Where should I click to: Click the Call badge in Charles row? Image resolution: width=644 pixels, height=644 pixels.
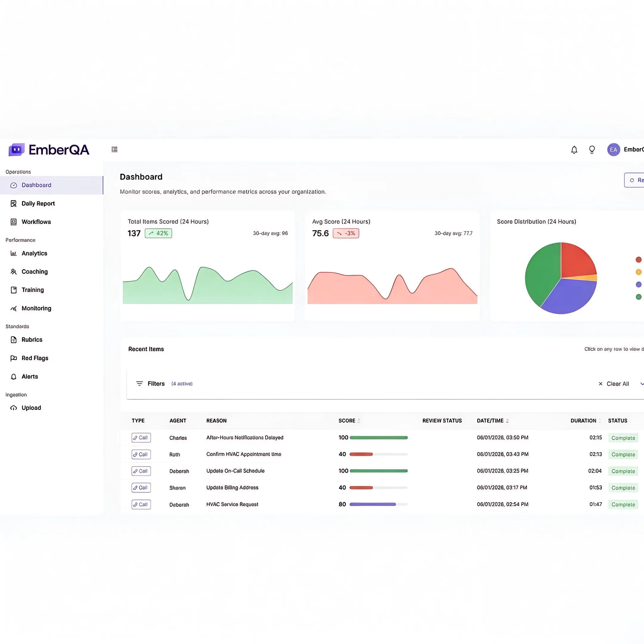(141, 438)
